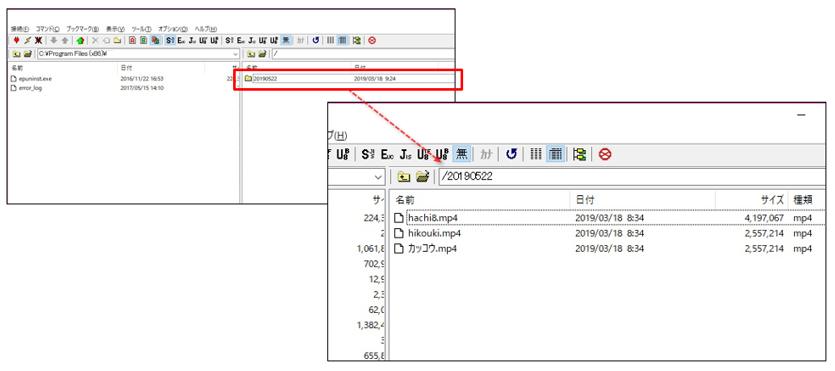The image size is (835, 371).
Task: Click local Up Folder icon in small window
Action: point(17,54)
